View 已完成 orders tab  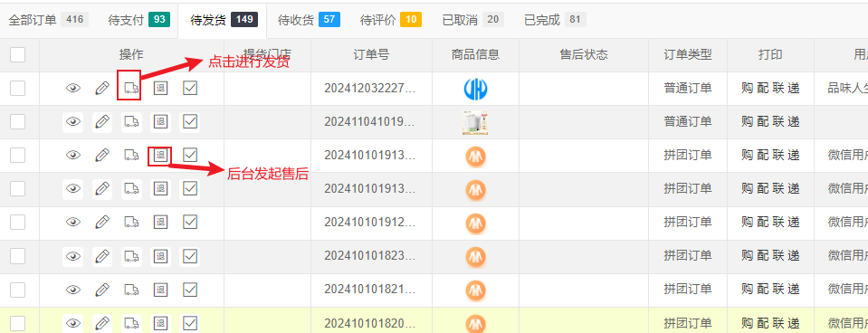pos(555,21)
